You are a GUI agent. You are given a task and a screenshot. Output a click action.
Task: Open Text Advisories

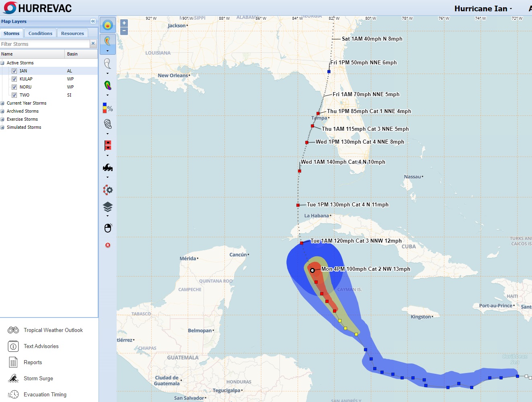click(41, 346)
